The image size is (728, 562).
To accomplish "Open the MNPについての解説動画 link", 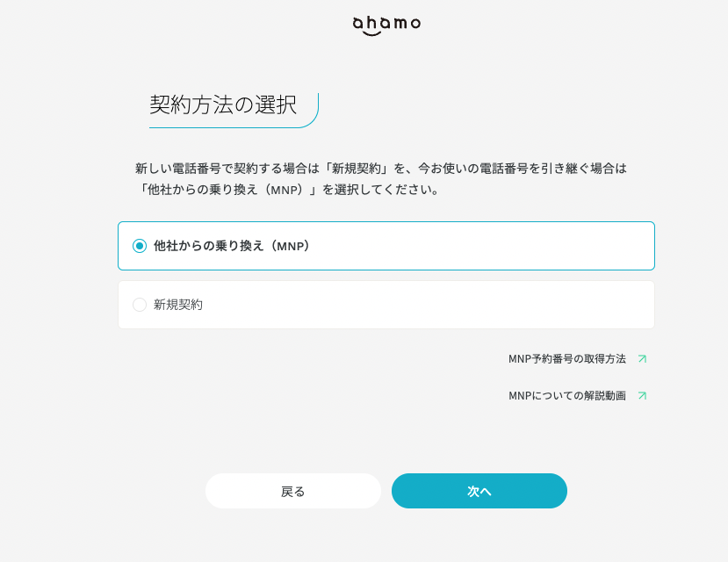I will click(x=569, y=395).
